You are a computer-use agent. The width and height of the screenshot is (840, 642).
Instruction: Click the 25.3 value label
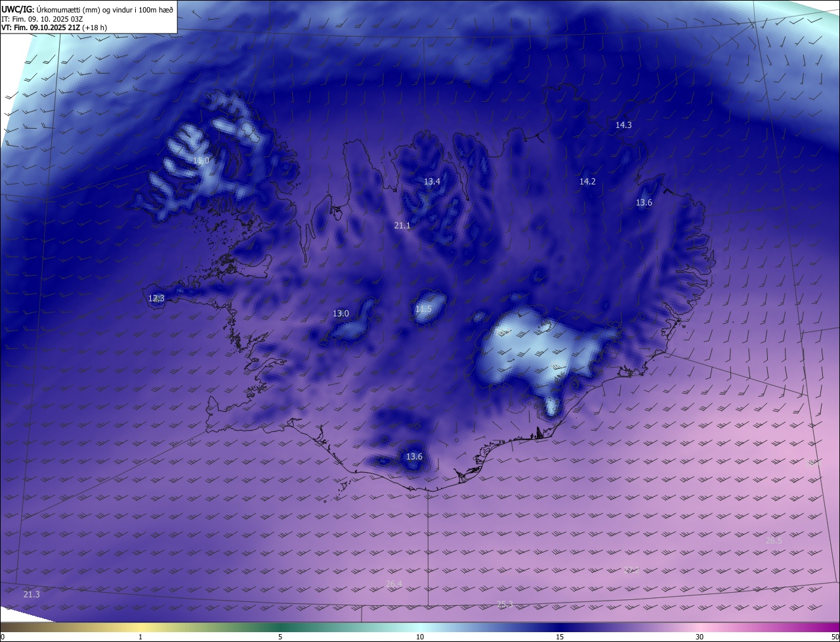pos(505,604)
